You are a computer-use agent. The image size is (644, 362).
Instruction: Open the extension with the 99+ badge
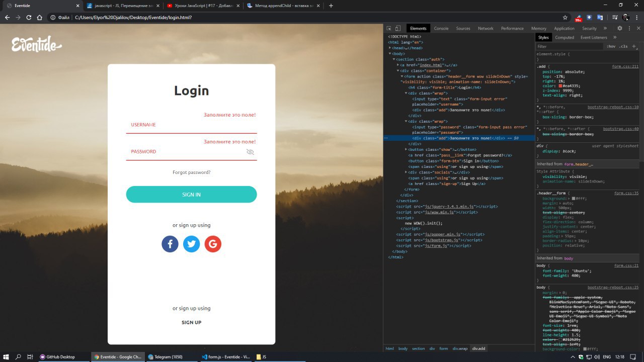[578, 18]
